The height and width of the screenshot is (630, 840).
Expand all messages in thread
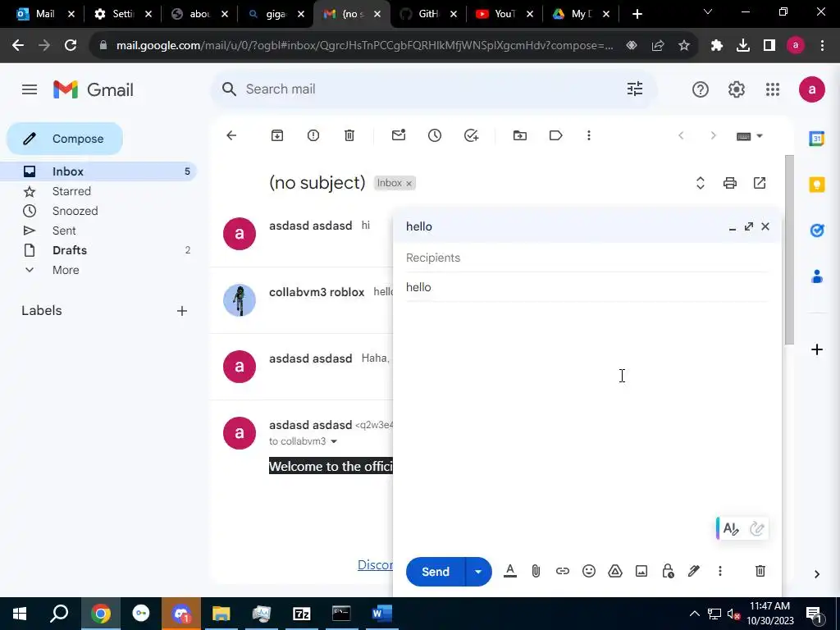pyautogui.click(x=701, y=183)
